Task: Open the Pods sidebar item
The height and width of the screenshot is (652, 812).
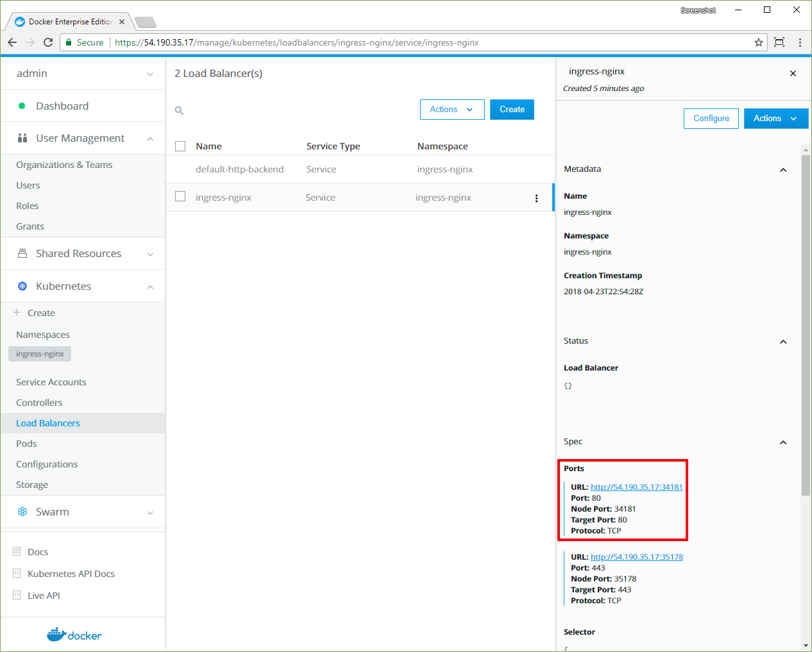Action: pyautogui.click(x=26, y=444)
